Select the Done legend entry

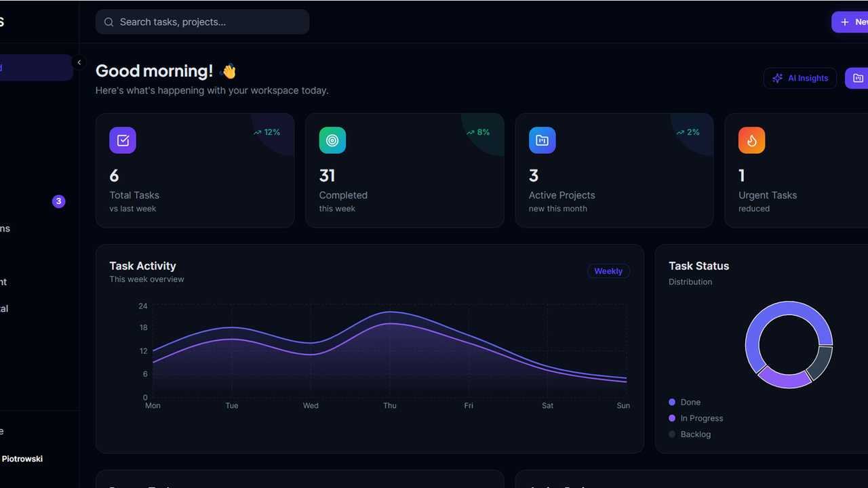pyautogui.click(x=685, y=402)
